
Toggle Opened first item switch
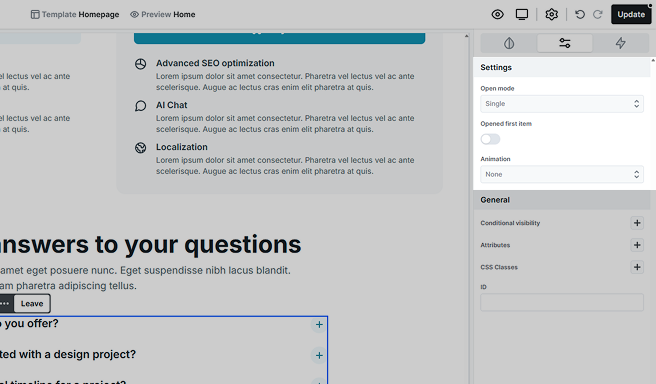pyautogui.click(x=490, y=139)
